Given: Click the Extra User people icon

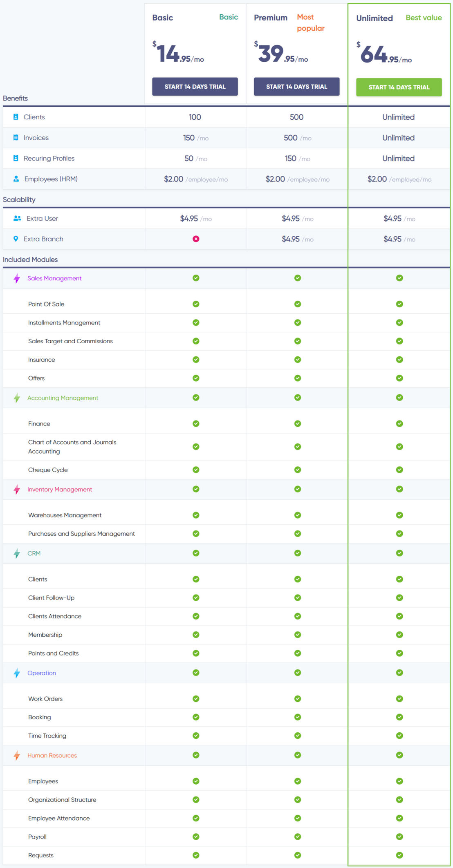Looking at the screenshot, I should [x=17, y=218].
